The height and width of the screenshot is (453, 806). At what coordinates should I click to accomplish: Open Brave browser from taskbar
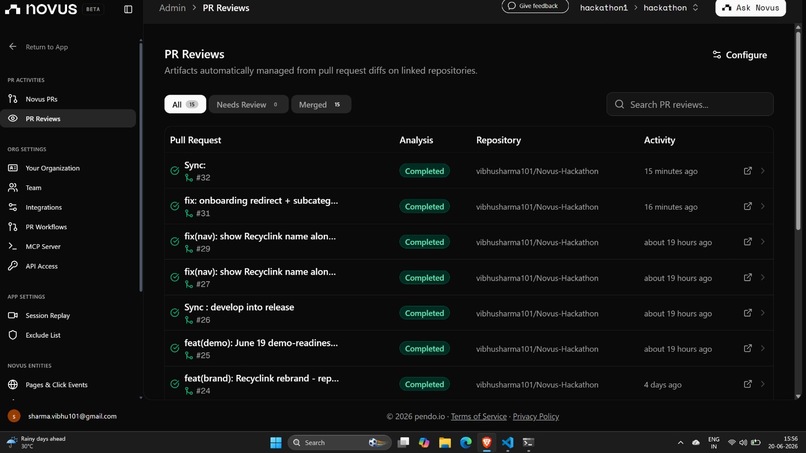point(487,442)
